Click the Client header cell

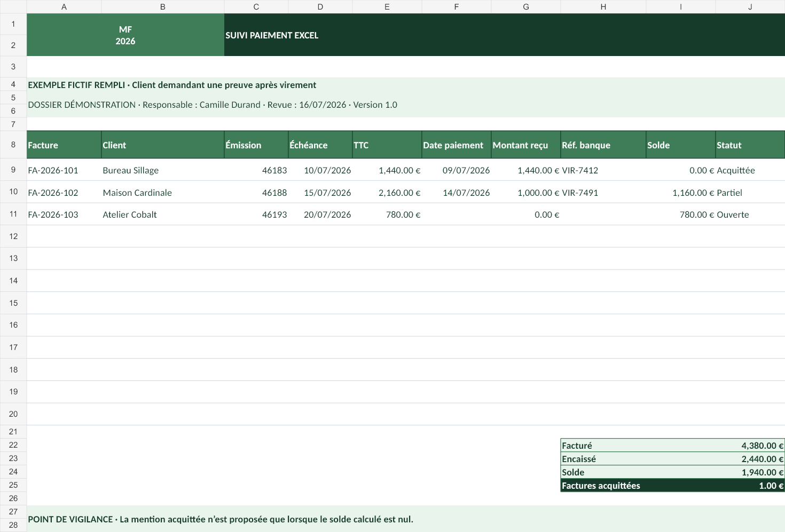tap(163, 145)
